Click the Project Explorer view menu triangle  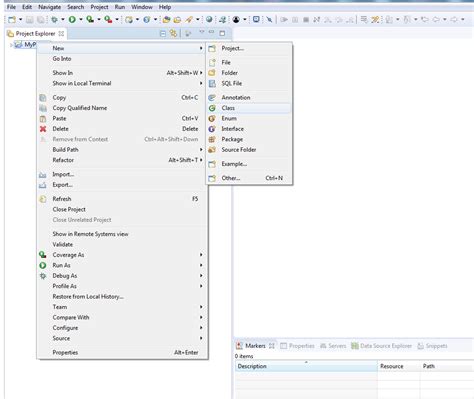[x=201, y=32]
